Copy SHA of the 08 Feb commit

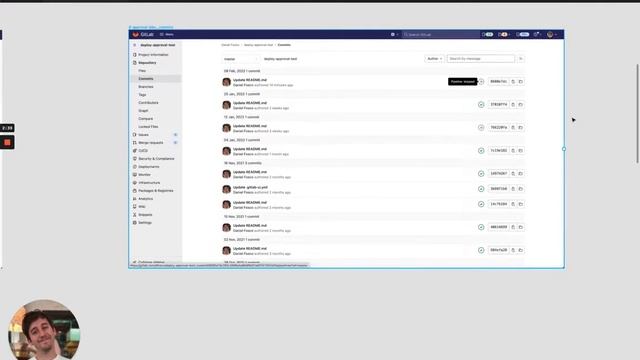point(513,82)
